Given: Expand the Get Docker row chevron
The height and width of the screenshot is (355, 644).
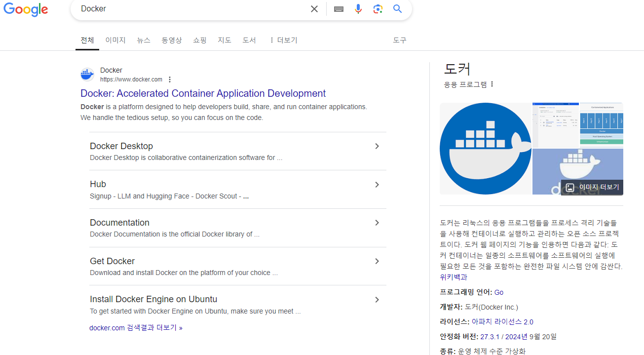Looking at the screenshot, I should [x=377, y=261].
